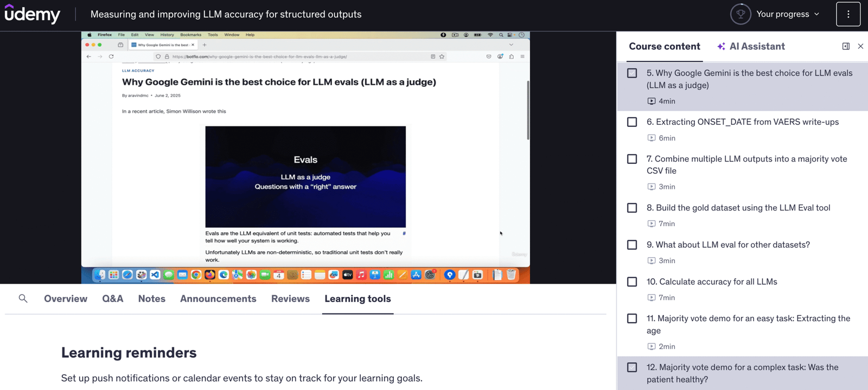Click video icon of lecture 10

coord(651,297)
